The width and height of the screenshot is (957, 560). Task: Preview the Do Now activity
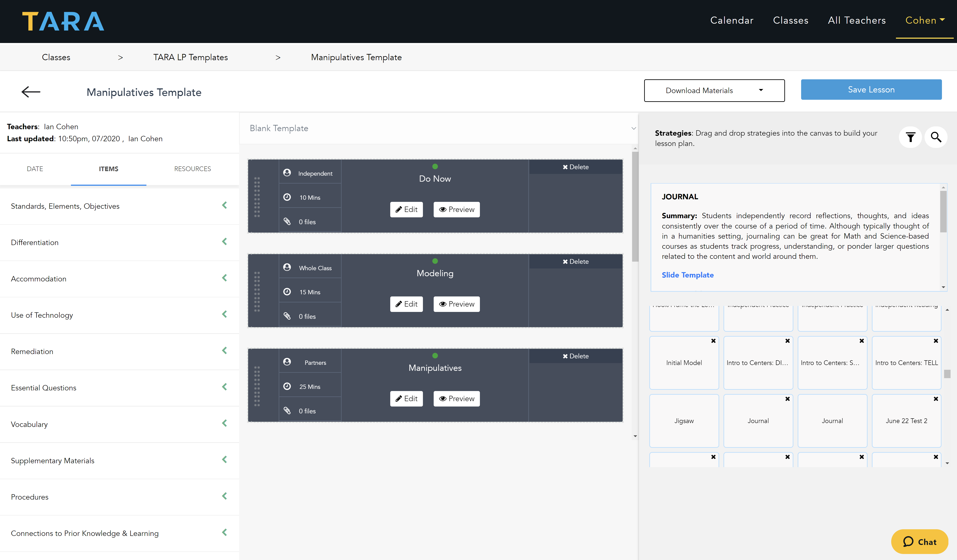click(x=456, y=210)
